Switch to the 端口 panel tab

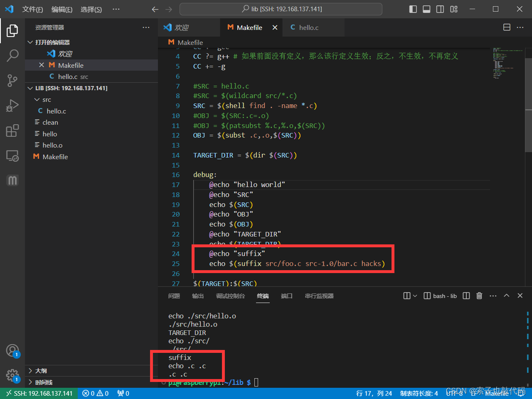pos(286,296)
